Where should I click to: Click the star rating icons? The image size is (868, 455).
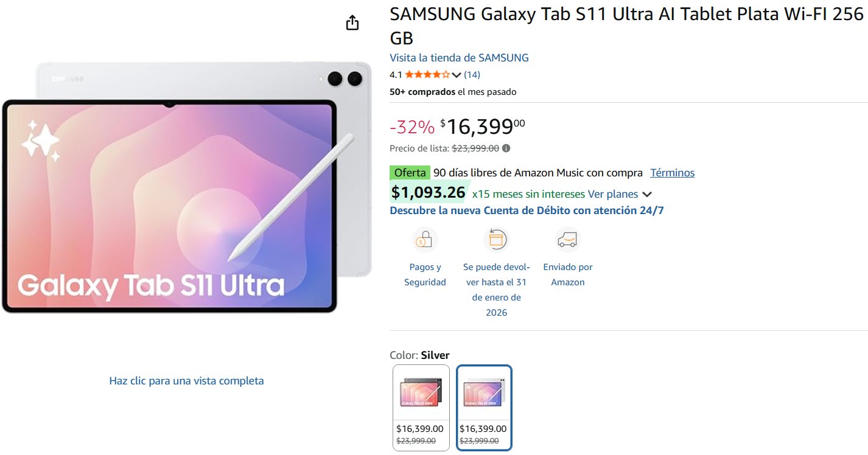427,75
